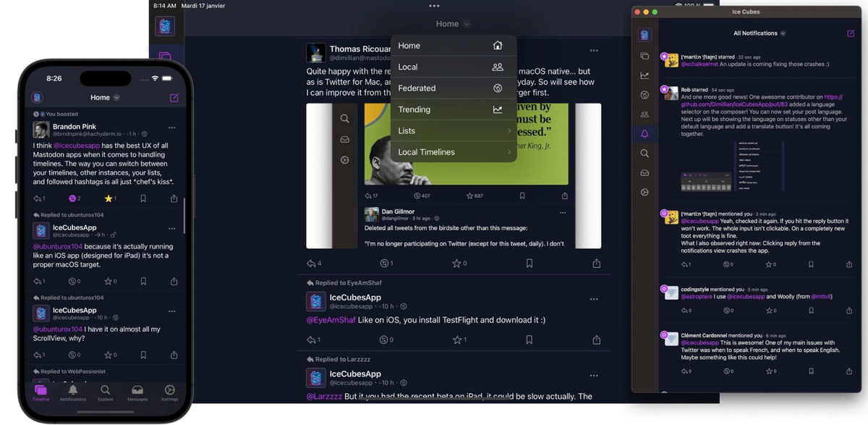Open @schalksernst mention link in Mac window
This screenshot has width=868, height=425.
click(700, 64)
